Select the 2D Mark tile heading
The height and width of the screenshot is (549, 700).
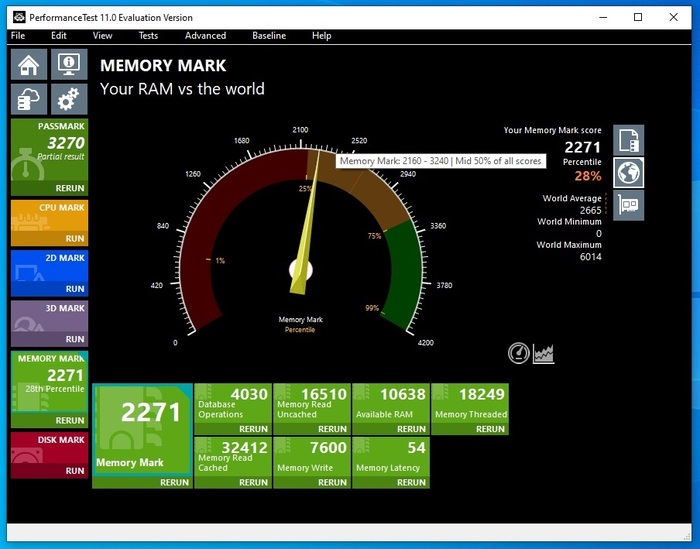tap(65, 258)
